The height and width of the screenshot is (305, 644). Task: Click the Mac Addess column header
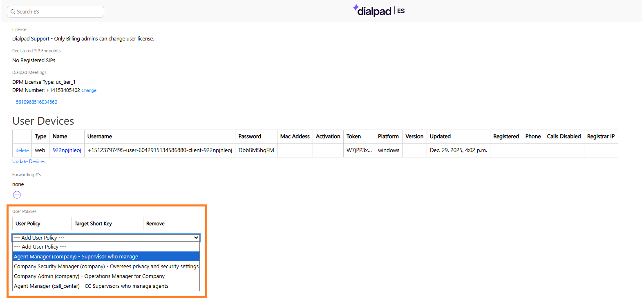(x=295, y=137)
